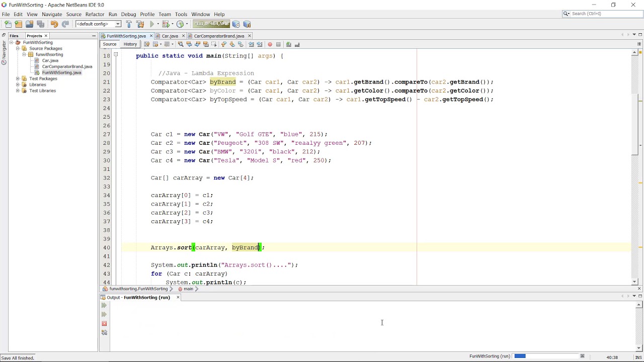
Task: Open the Debug Project dropdown arrow
Action: [x=172, y=24]
